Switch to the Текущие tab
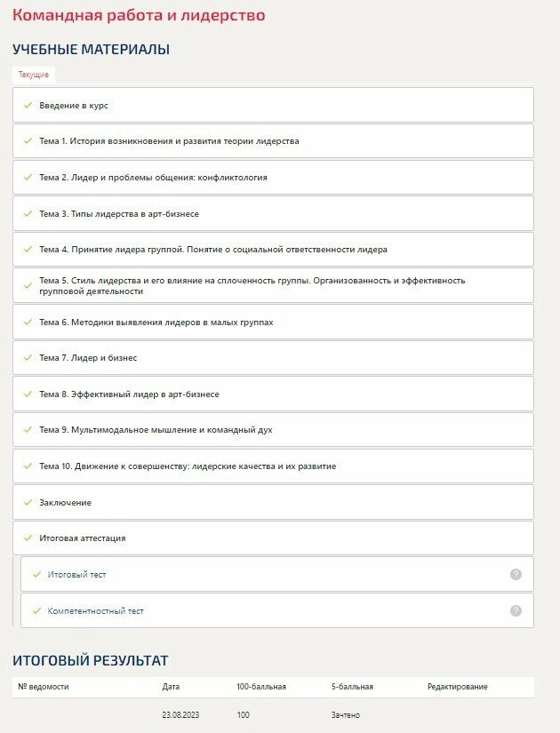Screen dimensions: 560x733 tap(34, 75)
